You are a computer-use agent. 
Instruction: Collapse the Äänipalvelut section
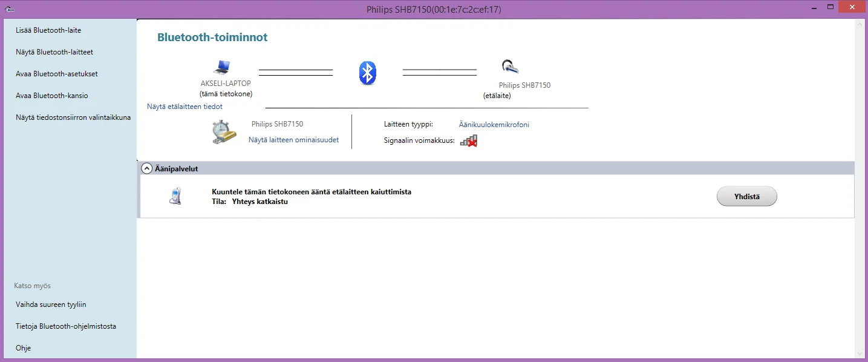click(x=146, y=169)
